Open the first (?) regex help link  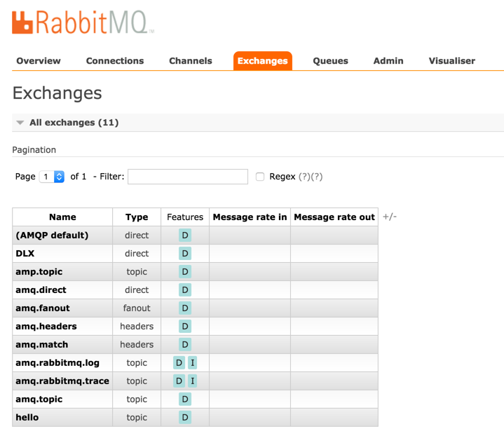(x=304, y=177)
